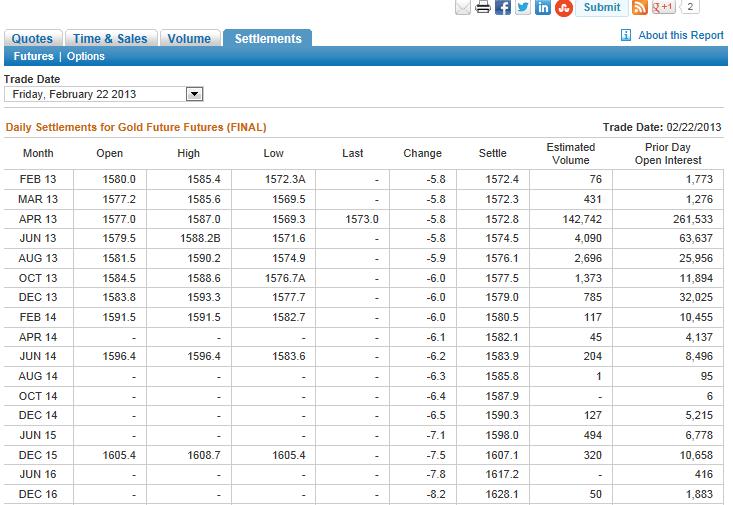The image size is (733, 505).
Task: Switch to the Quotes tab
Action: [32, 39]
